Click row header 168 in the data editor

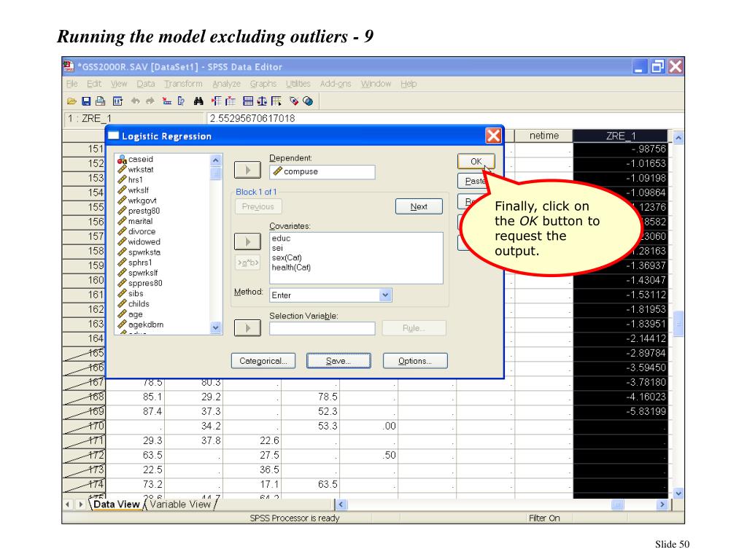(x=84, y=397)
